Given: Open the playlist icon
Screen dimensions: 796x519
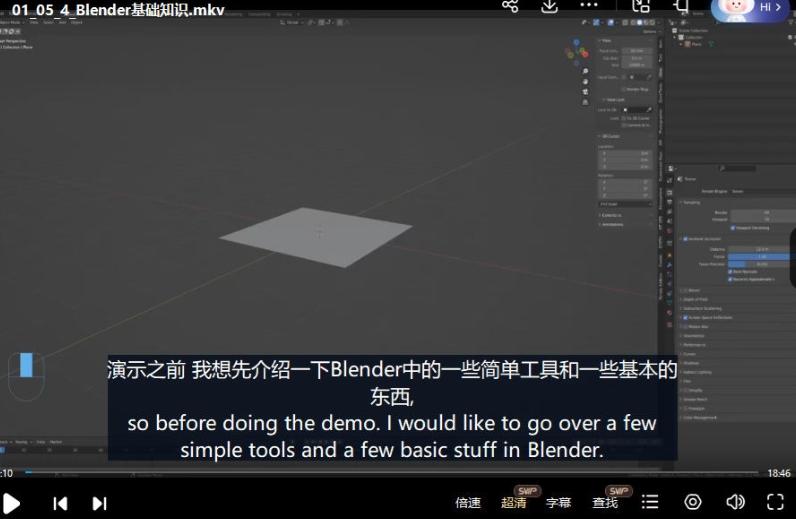Looking at the screenshot, I should pyautogui.click(x=650, y=502).
